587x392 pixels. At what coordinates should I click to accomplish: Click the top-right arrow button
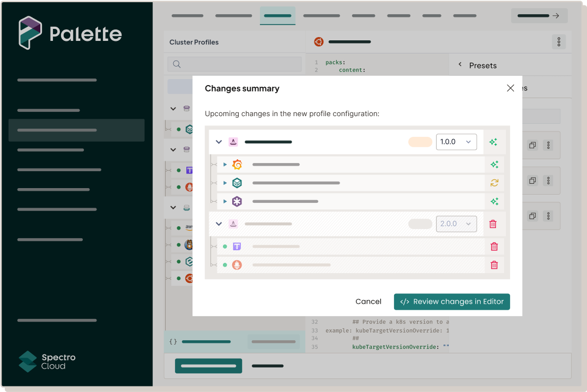(x=540, y=16)
